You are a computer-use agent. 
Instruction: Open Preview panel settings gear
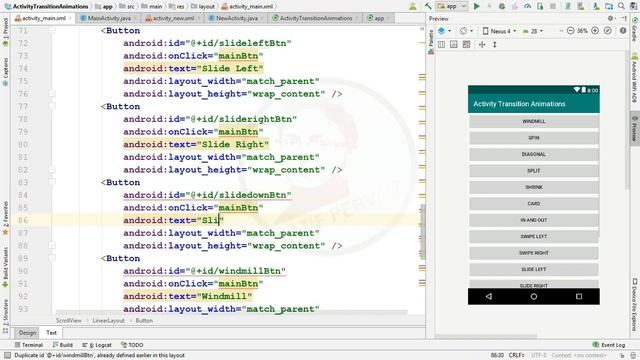click(611, 18)
